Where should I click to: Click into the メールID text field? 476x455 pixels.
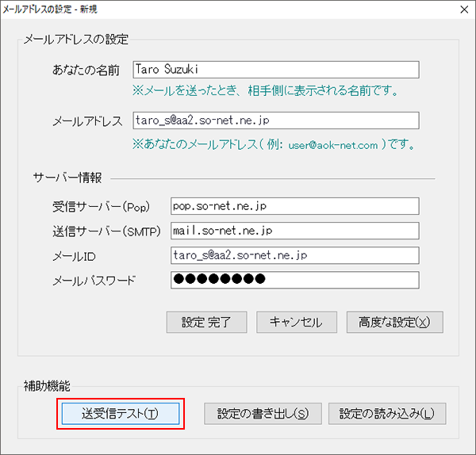[x=294, y=255]
